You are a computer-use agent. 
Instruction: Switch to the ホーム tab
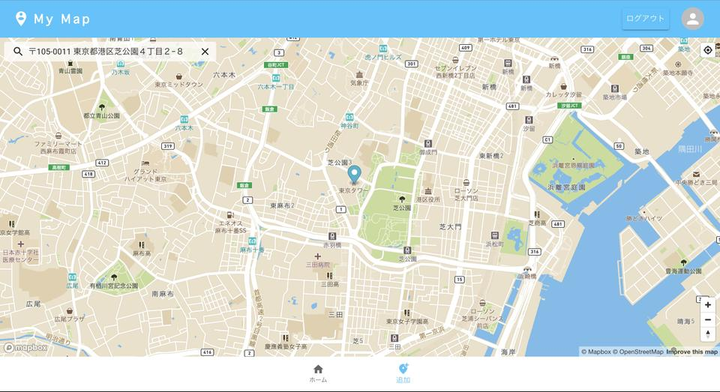pos(318,374)
